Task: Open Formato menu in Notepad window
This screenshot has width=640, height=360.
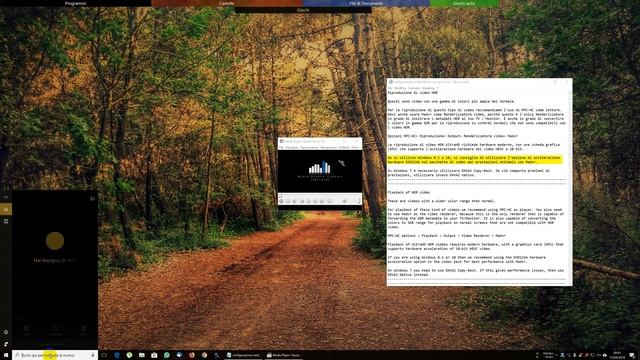Action: pyautogui.click(x=413, y=88)
